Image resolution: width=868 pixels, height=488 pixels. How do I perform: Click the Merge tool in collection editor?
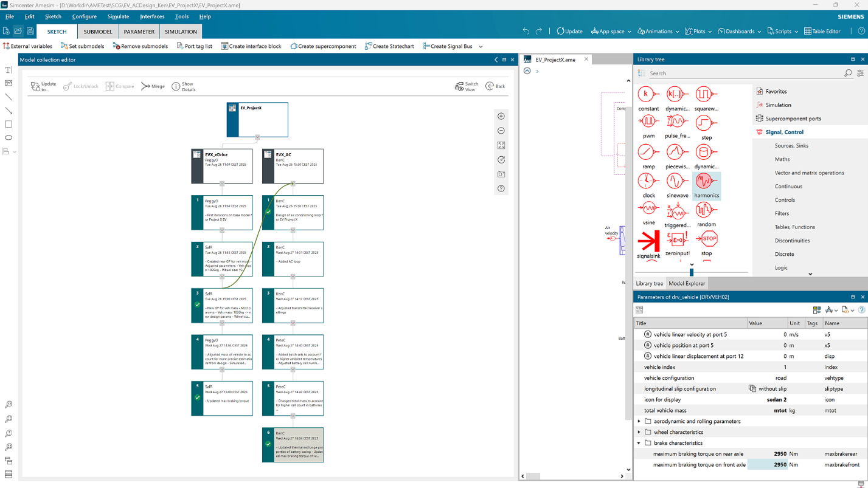point(153,86)
